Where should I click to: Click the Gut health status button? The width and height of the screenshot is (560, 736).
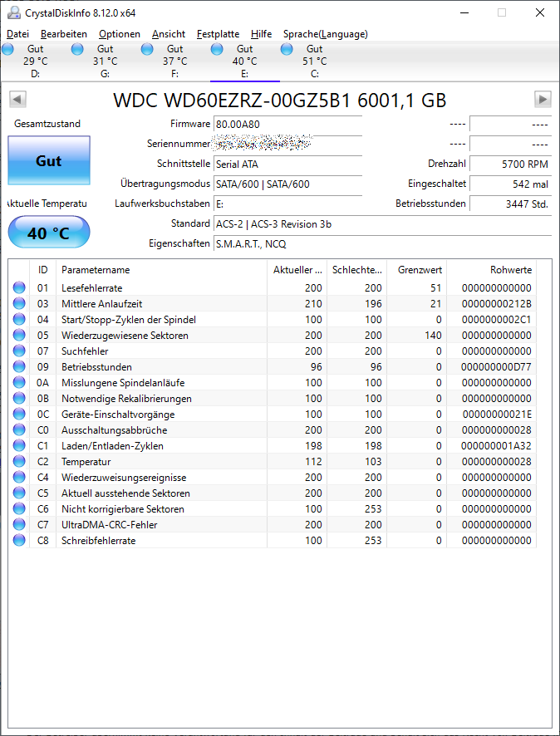tap(49, 160)
